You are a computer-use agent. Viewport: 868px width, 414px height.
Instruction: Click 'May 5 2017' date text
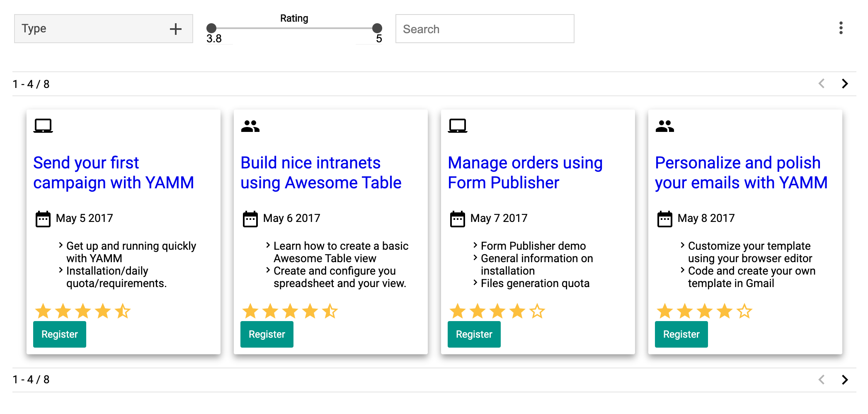(85, 218)
